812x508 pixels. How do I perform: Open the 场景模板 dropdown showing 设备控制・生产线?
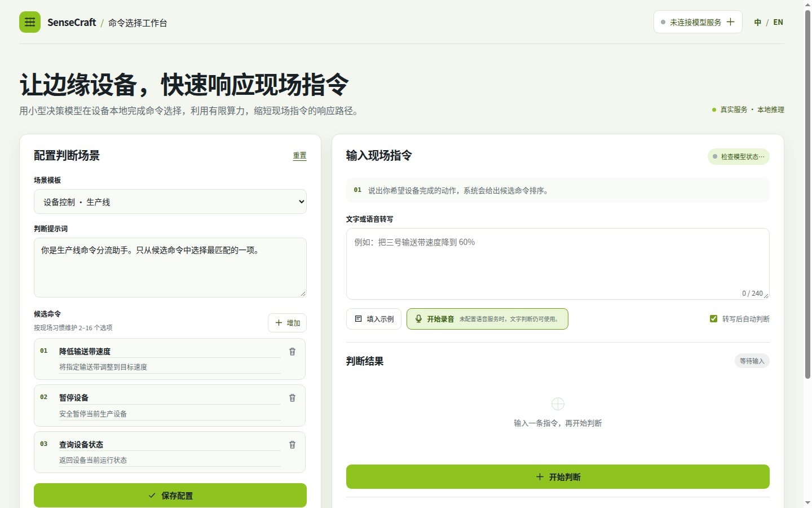(170, 202)
